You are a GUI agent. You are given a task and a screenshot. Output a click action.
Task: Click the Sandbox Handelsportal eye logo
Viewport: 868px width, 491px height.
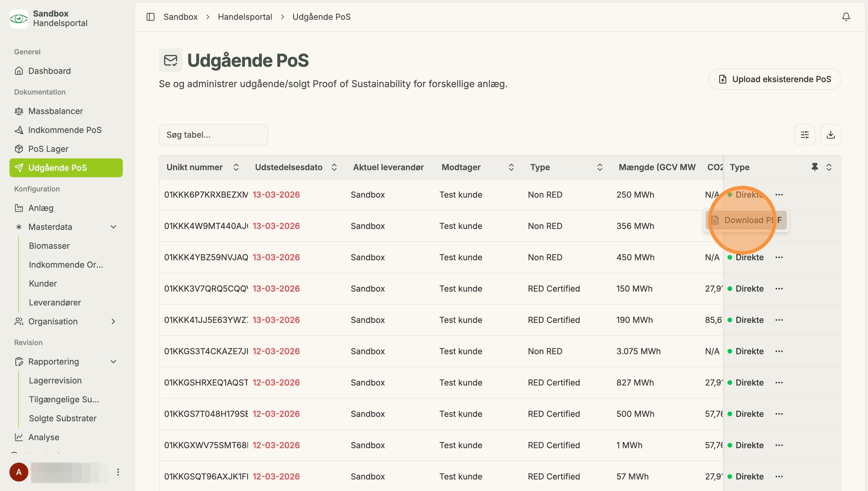click(x=19, y=19)
